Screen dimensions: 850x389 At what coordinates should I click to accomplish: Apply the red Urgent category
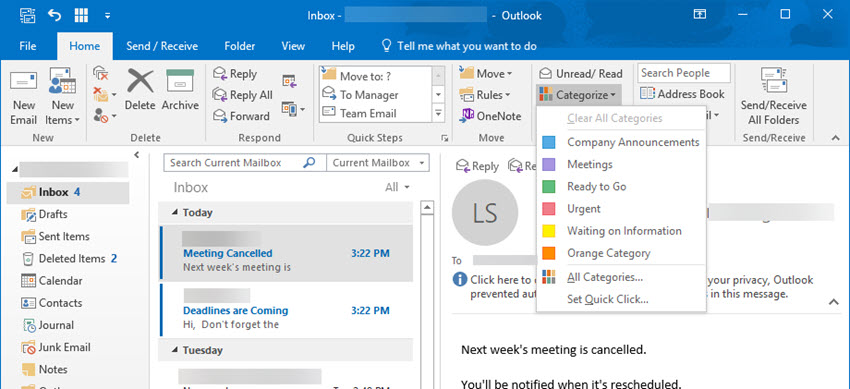click(x=621, y=209)
